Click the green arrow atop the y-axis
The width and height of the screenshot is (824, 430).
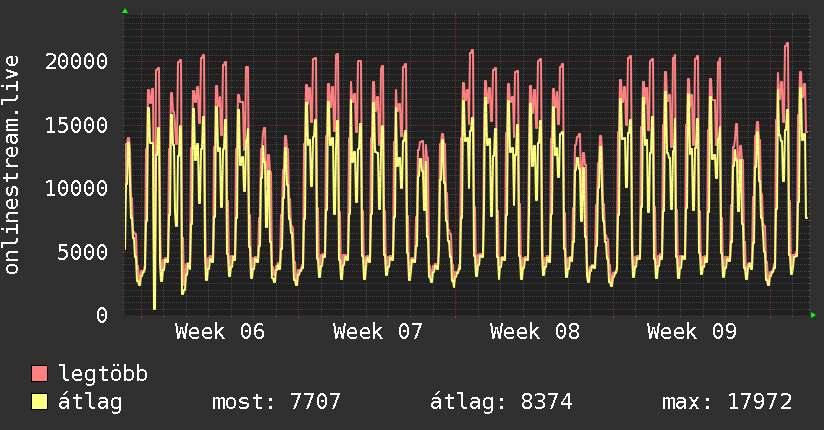124,11
